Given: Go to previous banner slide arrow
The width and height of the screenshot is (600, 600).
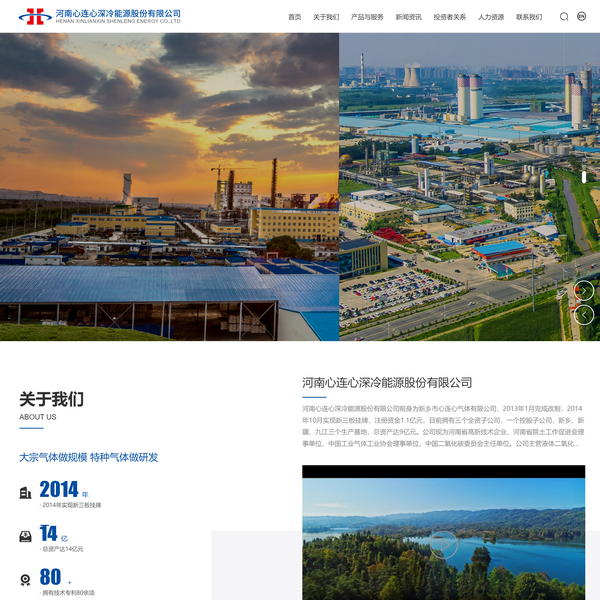Looking at the screenshot, I should pyautogui.click(x=584, y=315).
